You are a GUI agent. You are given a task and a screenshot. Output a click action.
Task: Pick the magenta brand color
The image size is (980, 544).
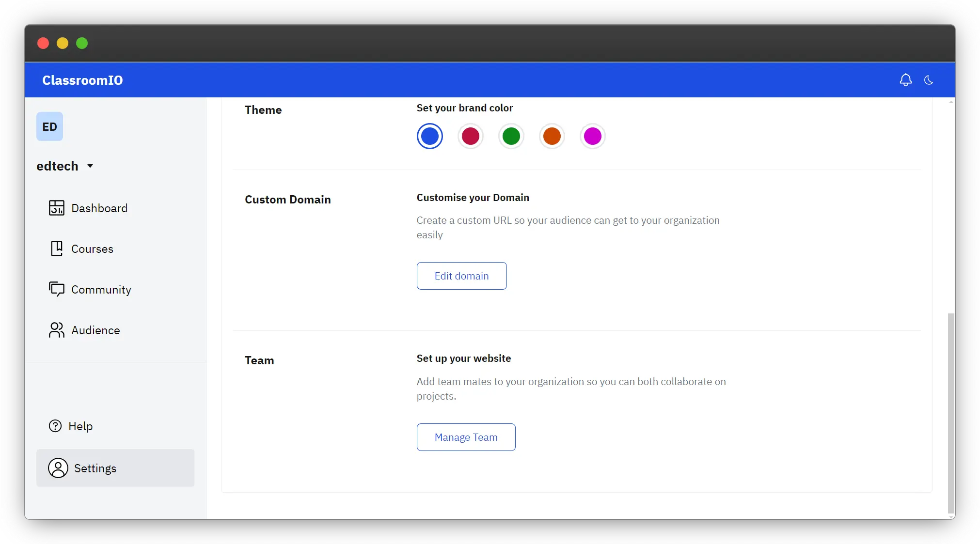point(592,136)
